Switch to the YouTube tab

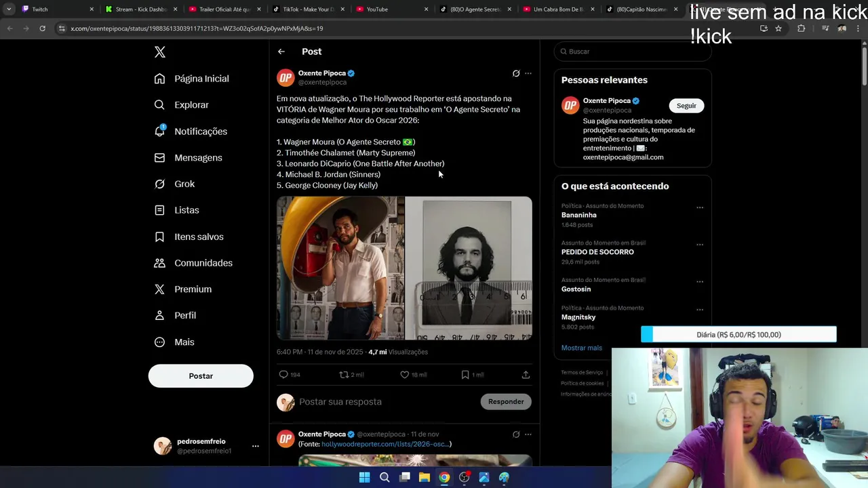point(391,9)
